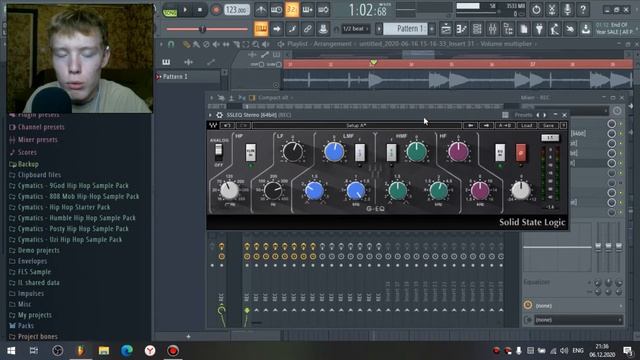Select the zoom magnifier tool in Playlist

tap(256, 44)
